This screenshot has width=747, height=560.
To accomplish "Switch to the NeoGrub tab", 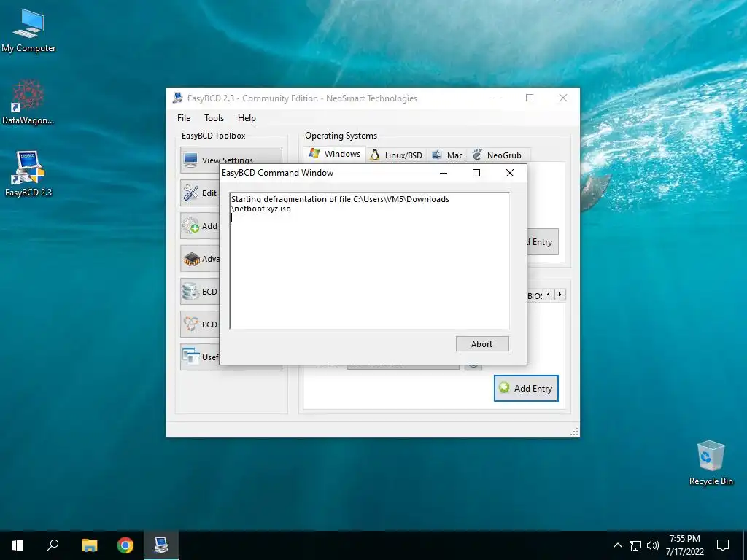I will (497, 155).
